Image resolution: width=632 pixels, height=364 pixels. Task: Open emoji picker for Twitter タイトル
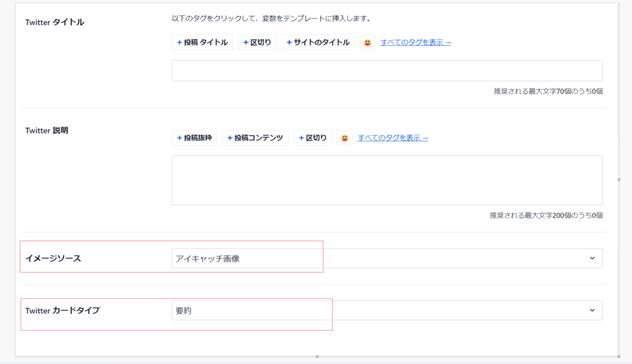click(x=367, y=43)
